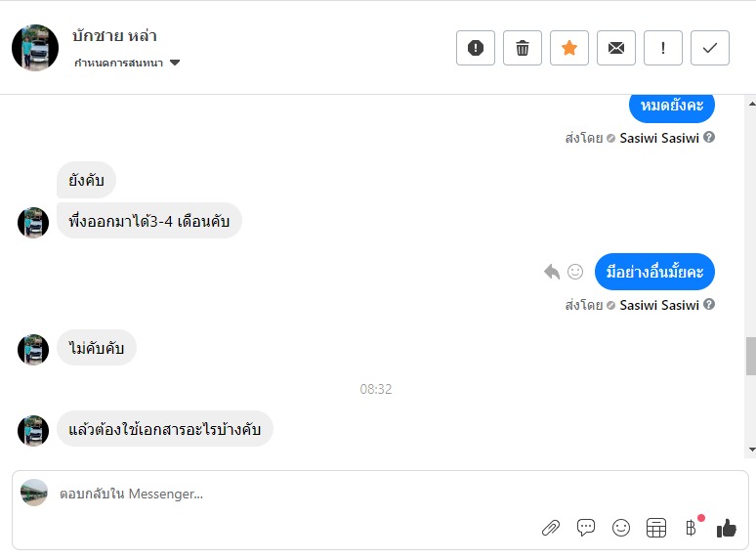Image resolution: width=756 pixels, height=559 pixels.
Task: Open the table/calendar icon in the composer
Action: click(x=656, y=528)
